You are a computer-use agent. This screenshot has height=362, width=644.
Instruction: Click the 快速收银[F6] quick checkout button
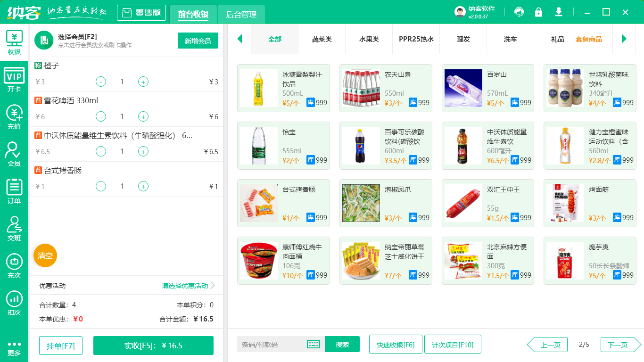[396, 344]
